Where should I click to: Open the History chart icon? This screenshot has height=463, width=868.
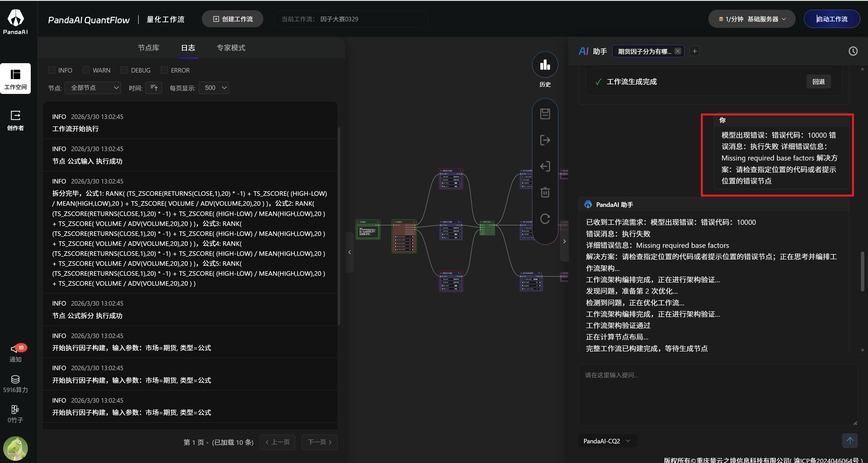tap(545, 65)
